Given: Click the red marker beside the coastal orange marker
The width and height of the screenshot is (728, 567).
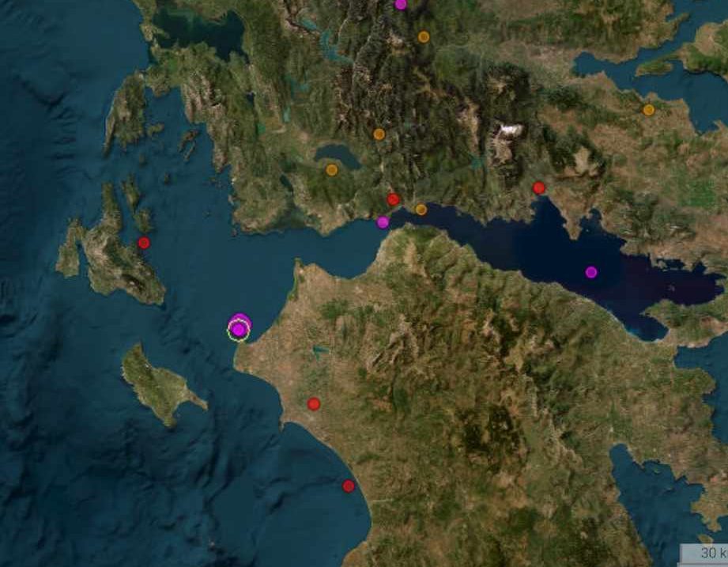Looking at the screenshot, I should (x=394, y=200).
